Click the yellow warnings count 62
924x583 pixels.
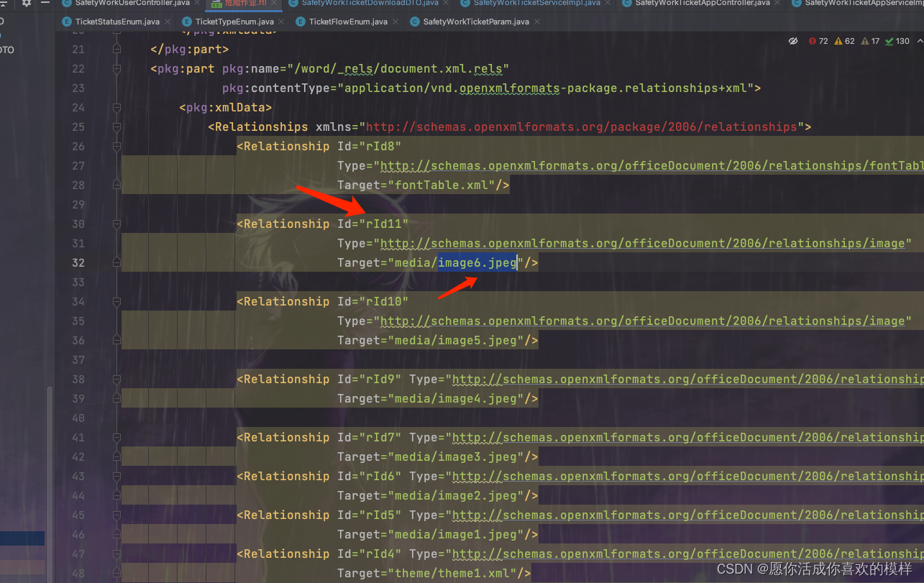[x=845, y=41]
